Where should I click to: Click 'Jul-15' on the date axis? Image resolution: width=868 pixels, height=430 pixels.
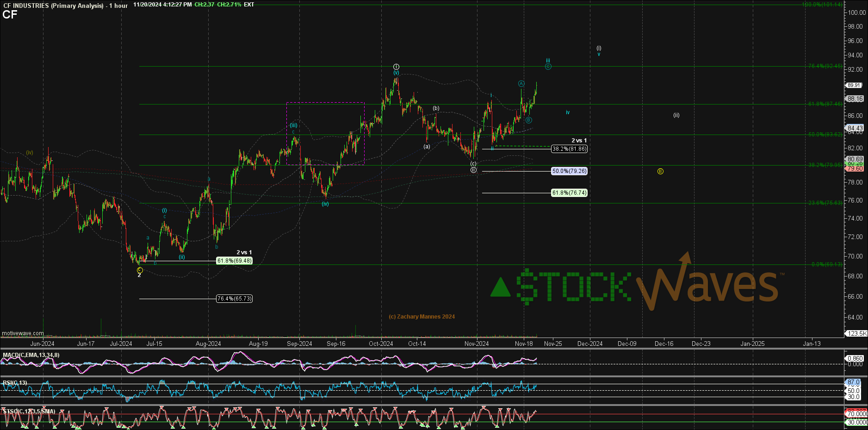(155, 344)
